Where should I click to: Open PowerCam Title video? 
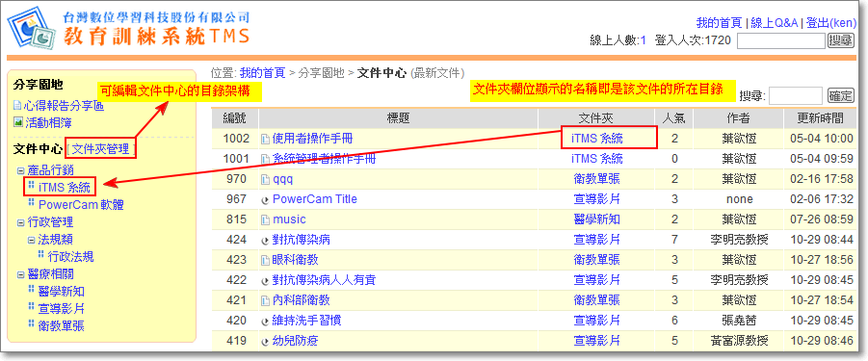315,199
